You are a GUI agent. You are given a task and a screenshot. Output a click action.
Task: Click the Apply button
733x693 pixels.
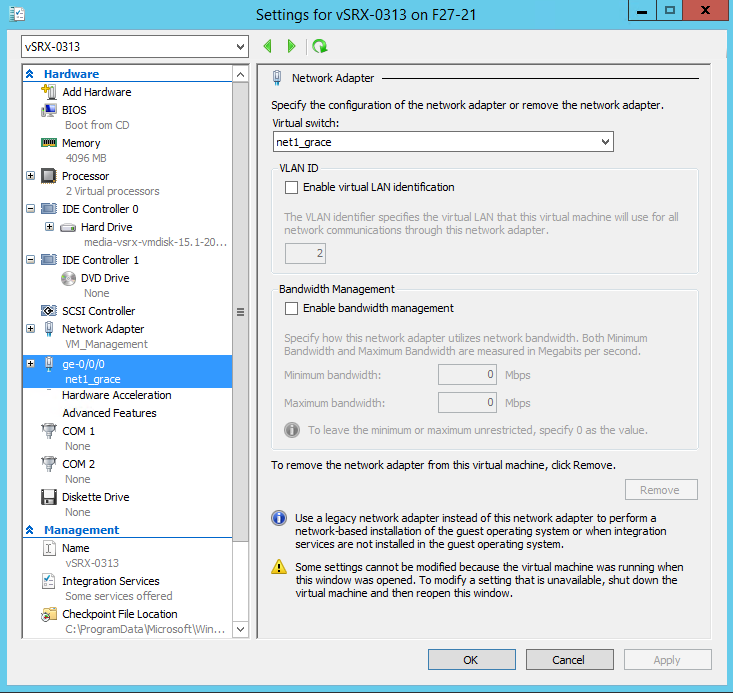point(668,660)
